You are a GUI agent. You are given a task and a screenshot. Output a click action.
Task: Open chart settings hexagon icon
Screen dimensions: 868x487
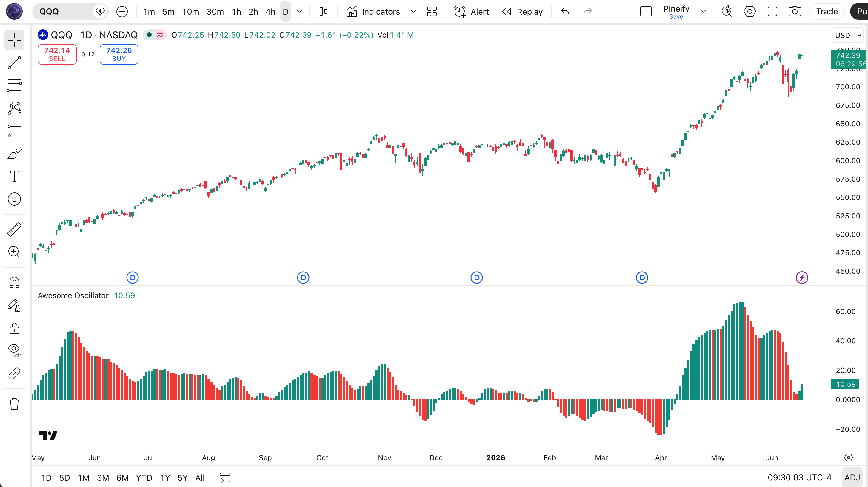(x=750, y=12)
